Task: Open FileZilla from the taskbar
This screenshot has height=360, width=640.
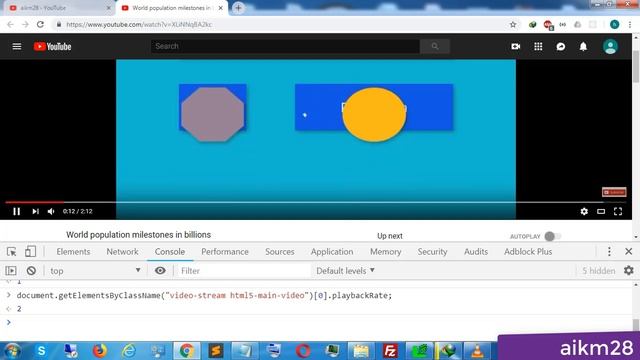Action: (x=390, y=351)
